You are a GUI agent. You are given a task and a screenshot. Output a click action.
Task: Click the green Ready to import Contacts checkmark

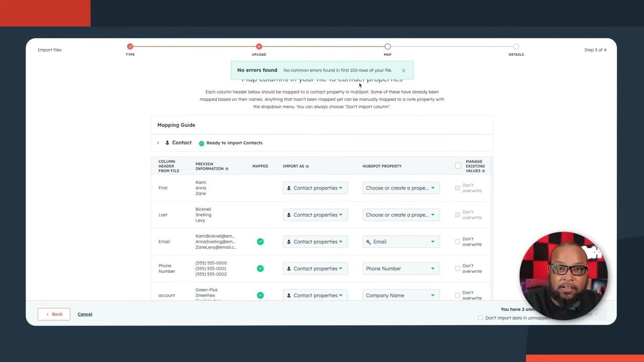(201, 143)
